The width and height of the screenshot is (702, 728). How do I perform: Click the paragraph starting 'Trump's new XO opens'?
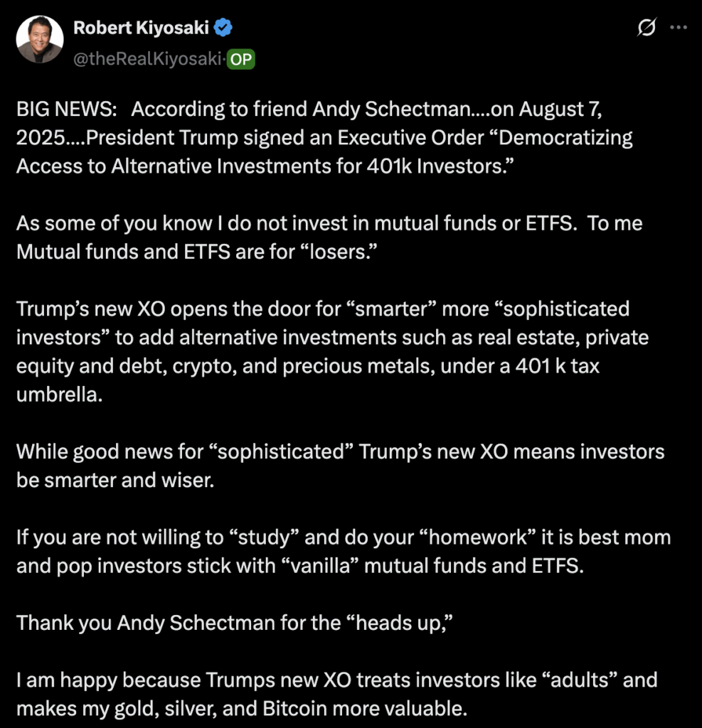coord(332,351)
